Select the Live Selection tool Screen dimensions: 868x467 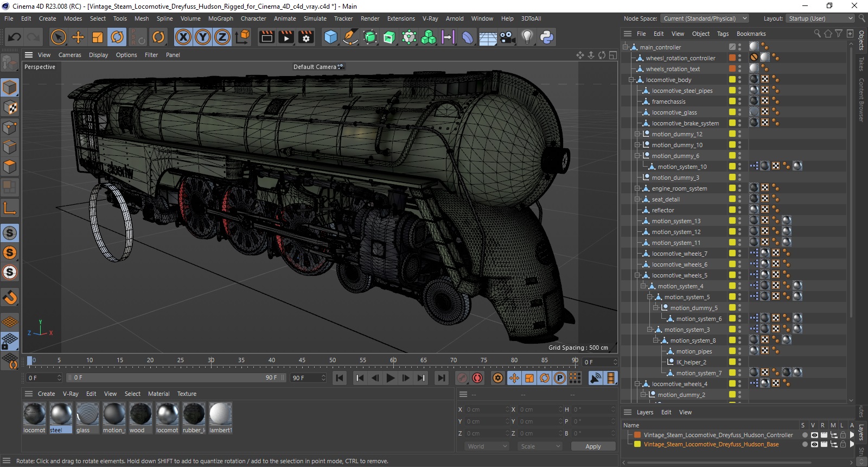(58, 37)
